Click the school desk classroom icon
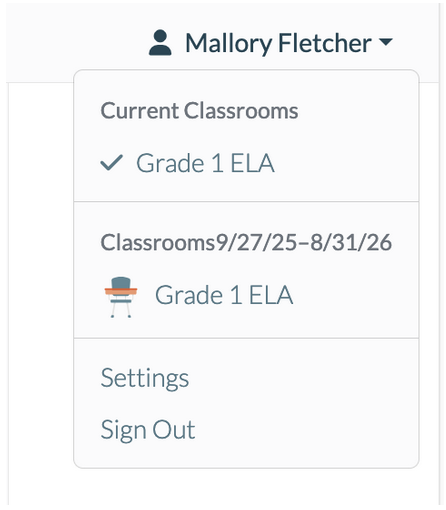The image size is (446, 510). [x=121, y=297]
